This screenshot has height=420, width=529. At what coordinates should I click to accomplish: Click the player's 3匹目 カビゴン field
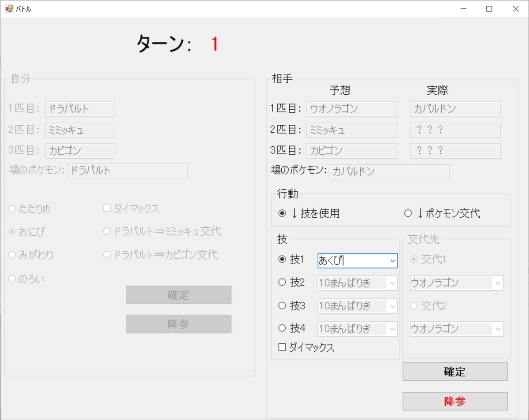(80, 151)
